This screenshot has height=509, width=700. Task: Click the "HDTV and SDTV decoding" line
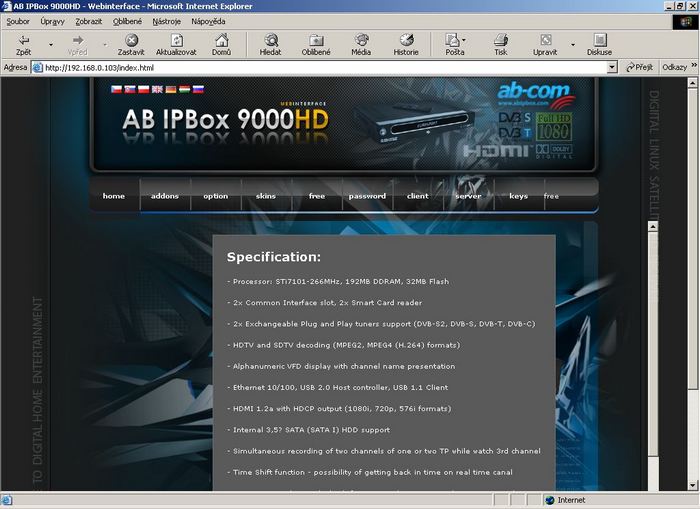click(343, 345)
